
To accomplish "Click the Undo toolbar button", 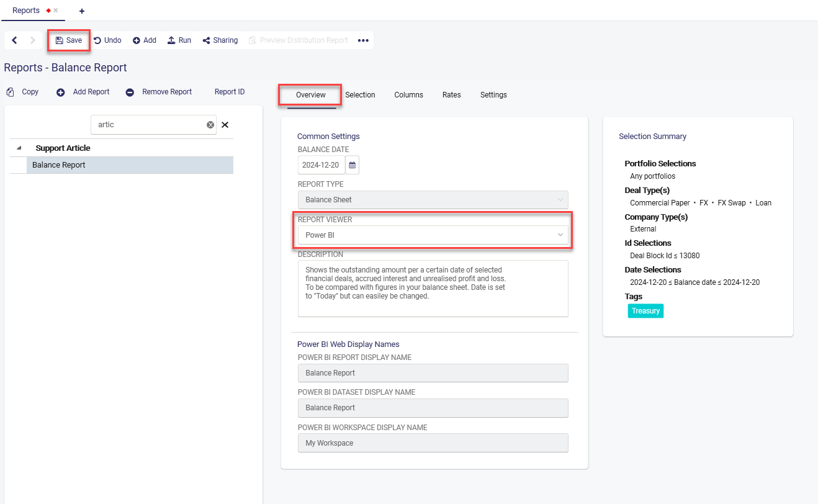I will [x=107, y=40].
